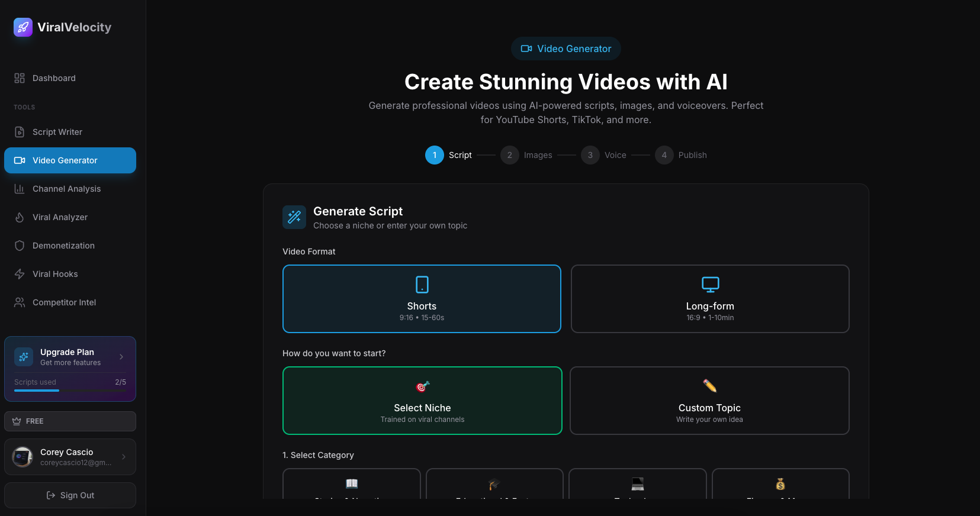Click the ViralVelocity rocket logo

pyautogui.click(x=23, y=27)
